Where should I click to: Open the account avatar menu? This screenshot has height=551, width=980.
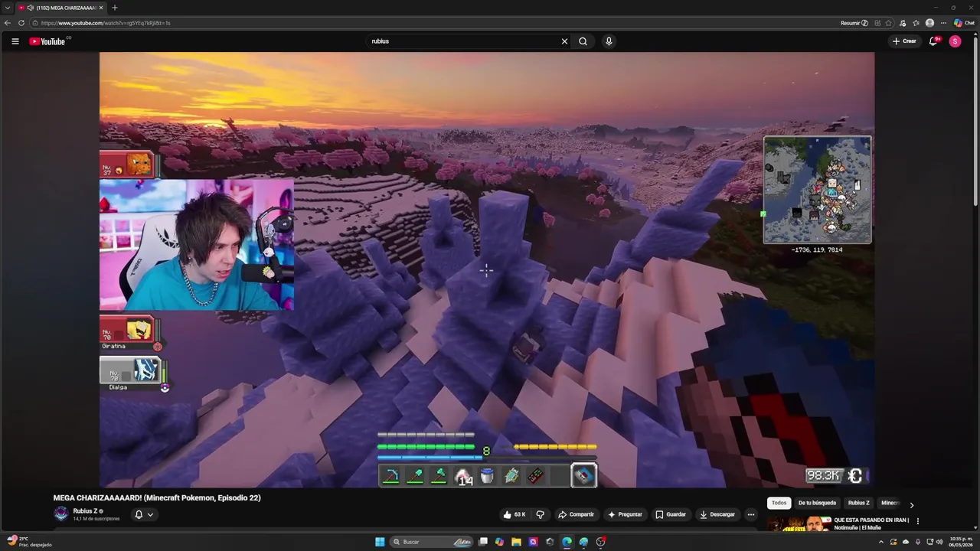(x=955, y=41)
